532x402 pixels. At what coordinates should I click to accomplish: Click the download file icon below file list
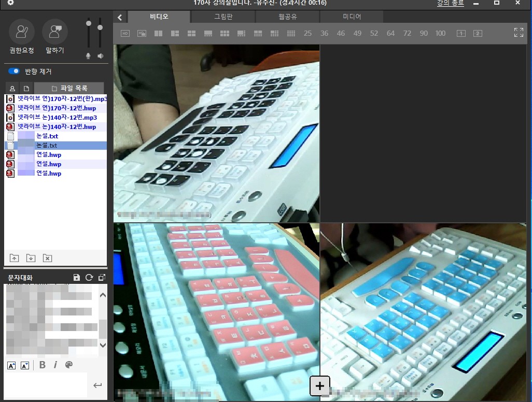tap(31, 257)
